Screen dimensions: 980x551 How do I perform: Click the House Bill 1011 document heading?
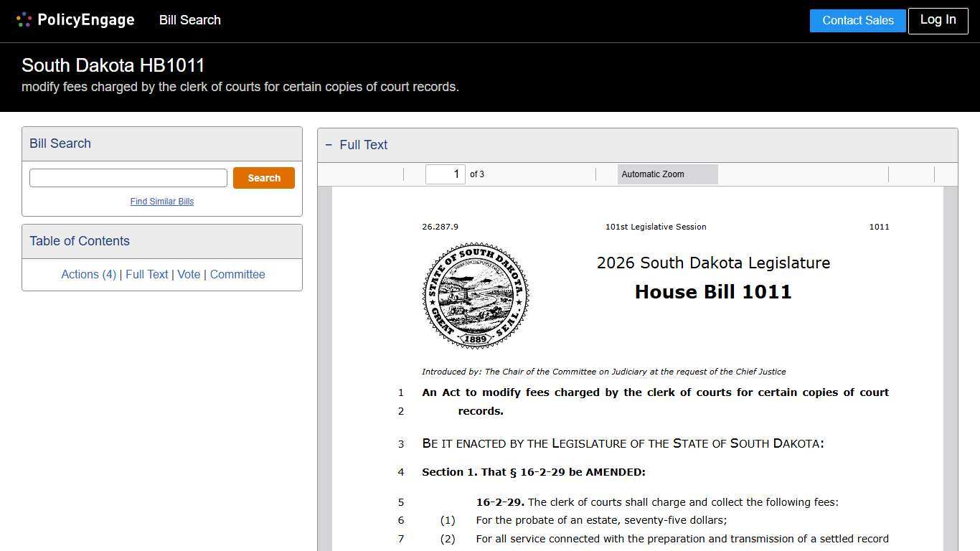point(713,292)
